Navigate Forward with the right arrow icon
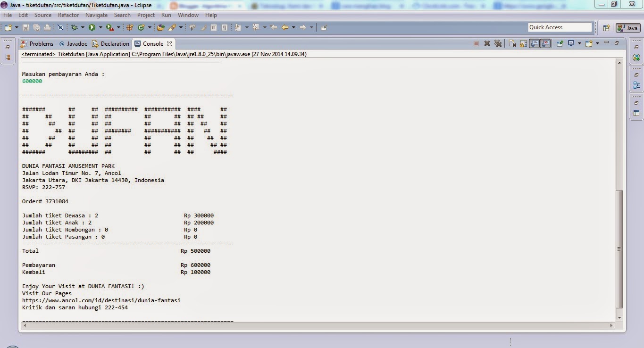This screenshot has width=644, height=348. point(303,27)
